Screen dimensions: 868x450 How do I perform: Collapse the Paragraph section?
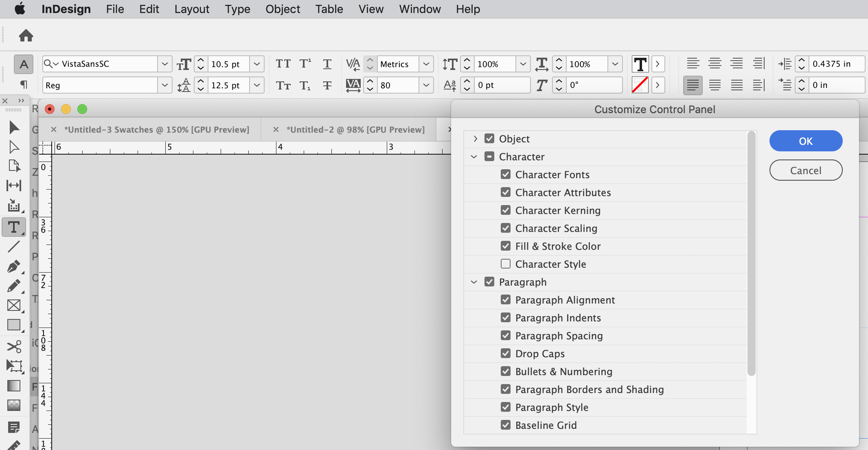(x=474, y=282)
